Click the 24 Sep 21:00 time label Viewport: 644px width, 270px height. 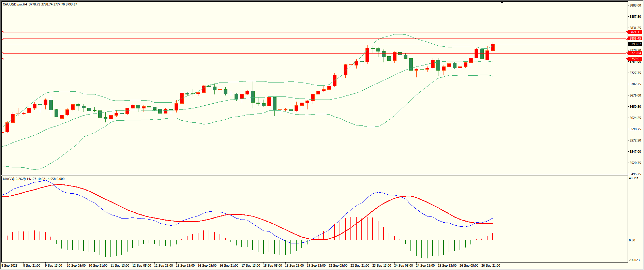tap(425, 266)
